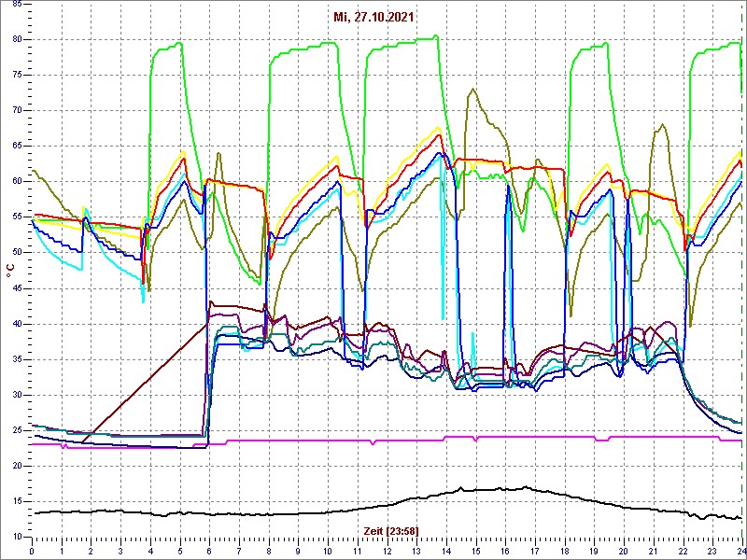
Task: Select the 85 value on temperature axis
Action: (17, 4)
